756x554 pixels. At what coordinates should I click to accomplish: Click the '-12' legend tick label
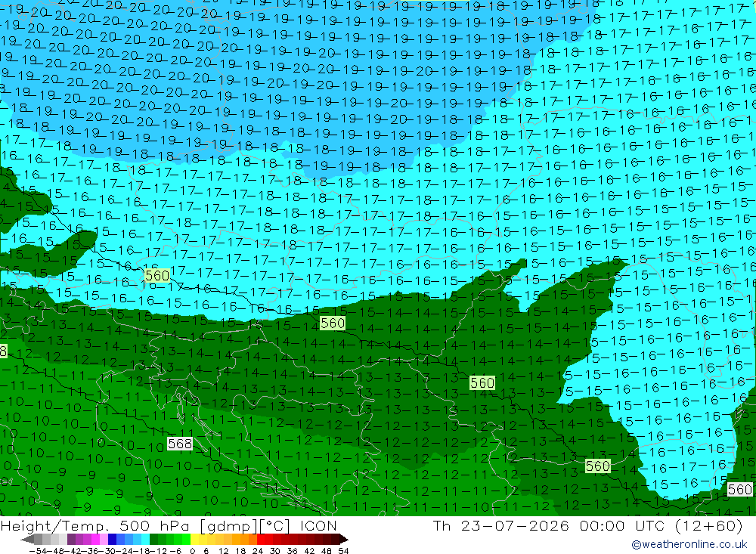pyautogui.click(x=158, y=551)
